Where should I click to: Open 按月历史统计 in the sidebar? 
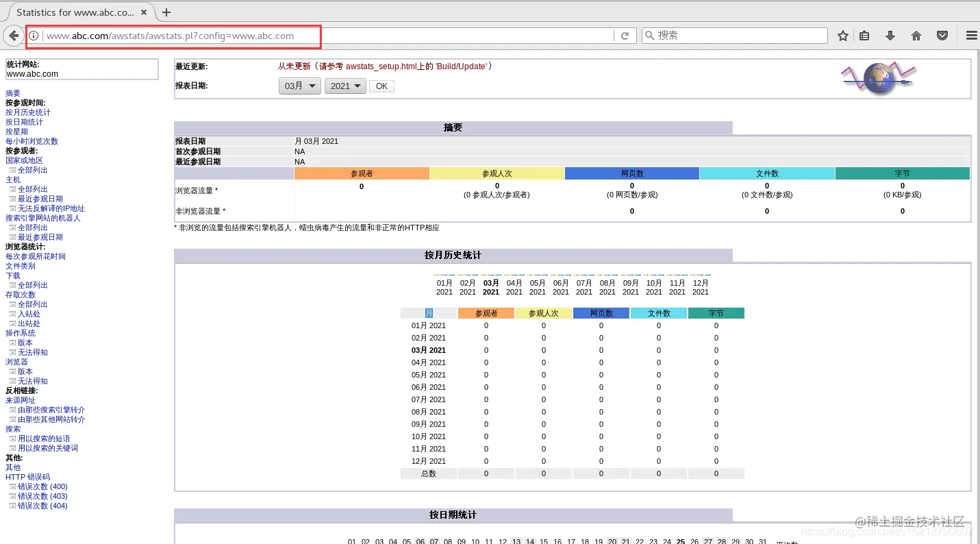pyautogui.click(x=28, y=112)
